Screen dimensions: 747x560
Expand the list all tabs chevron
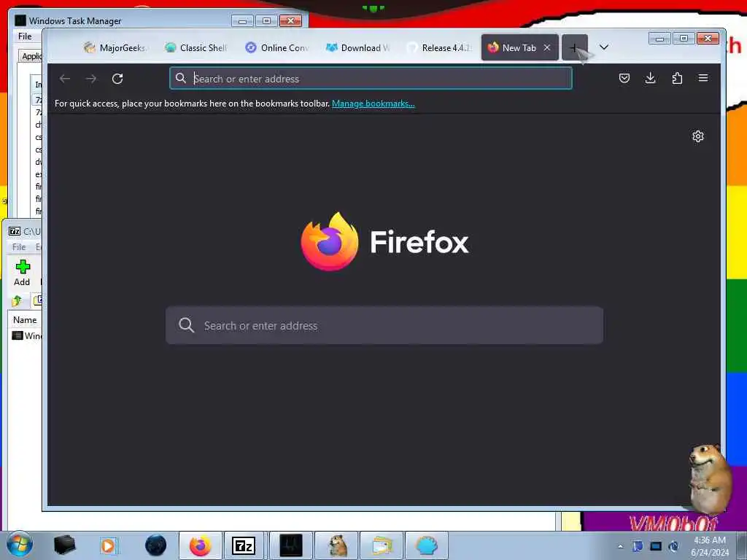tap(603, 47)
